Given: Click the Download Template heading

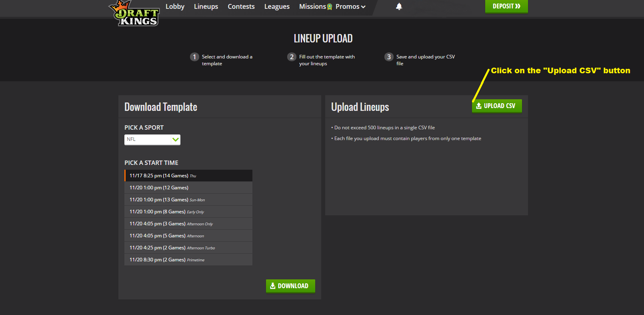Looking at the screenshot, I should [161, 107].
